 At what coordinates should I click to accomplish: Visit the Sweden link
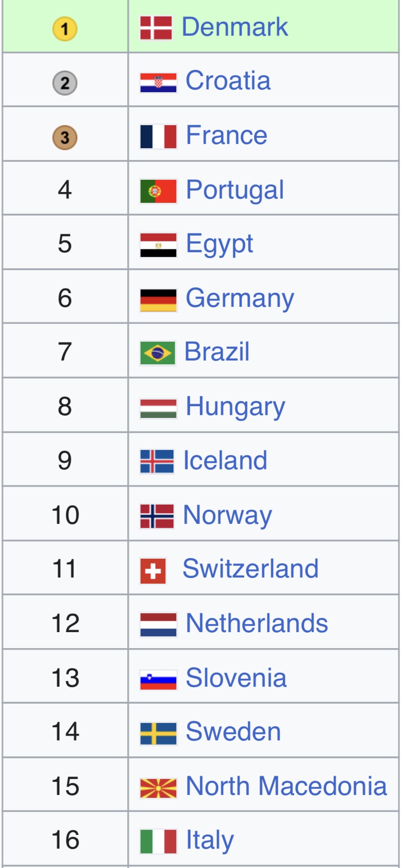pyautogui.click(x=234, y=731)
